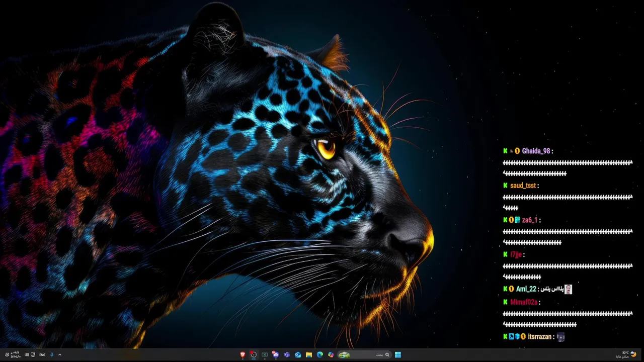Screen dimensions: 644x362
Task: Open the Windows Start menu
Action: 398,354
